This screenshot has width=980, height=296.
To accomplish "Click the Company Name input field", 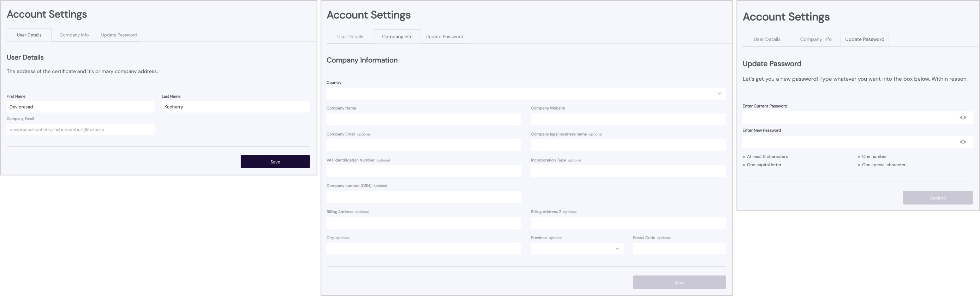I will (x=423, y=119).
